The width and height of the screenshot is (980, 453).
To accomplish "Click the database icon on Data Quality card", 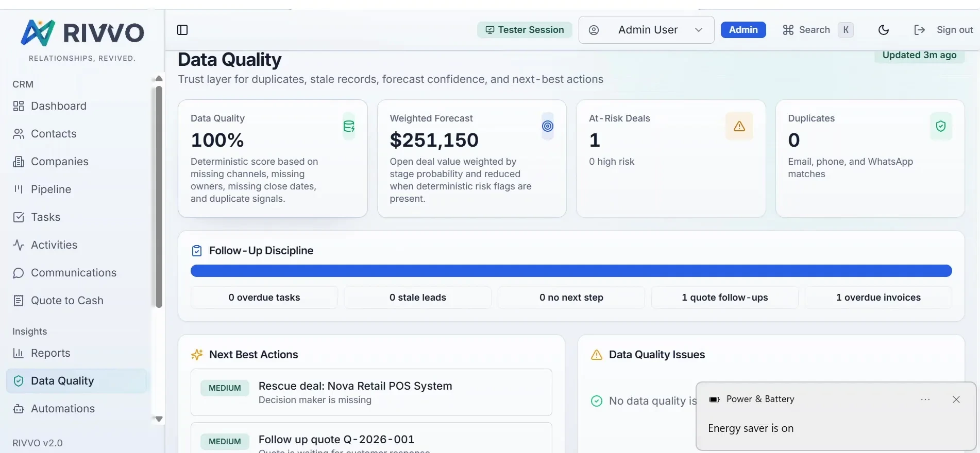I will [349, 126].
